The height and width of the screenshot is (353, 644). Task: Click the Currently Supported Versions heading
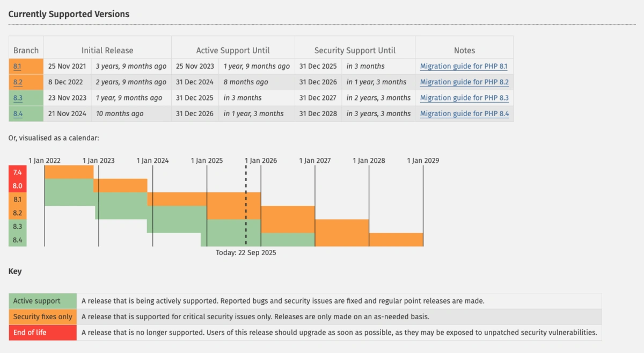[x=69, y=14]
